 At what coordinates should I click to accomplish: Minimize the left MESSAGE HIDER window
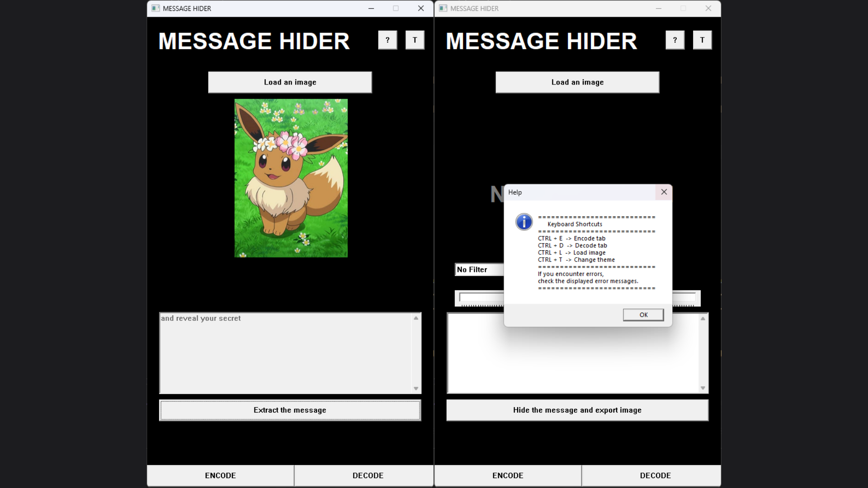(x=371, y=8)
